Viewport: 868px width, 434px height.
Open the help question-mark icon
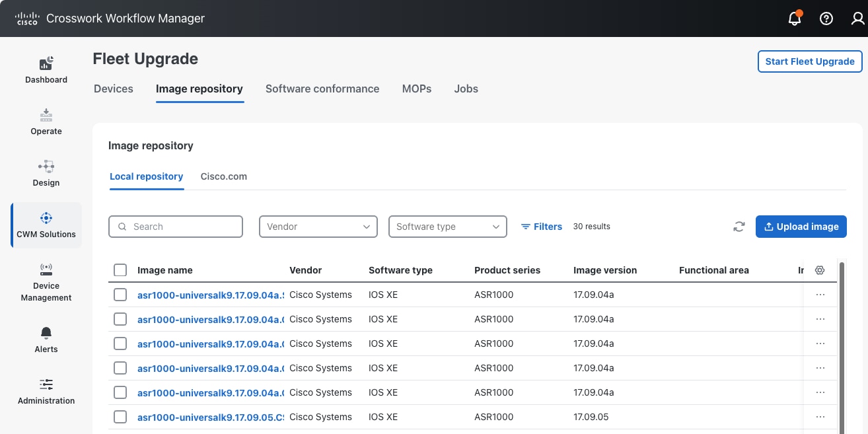(x=826, y=18)
